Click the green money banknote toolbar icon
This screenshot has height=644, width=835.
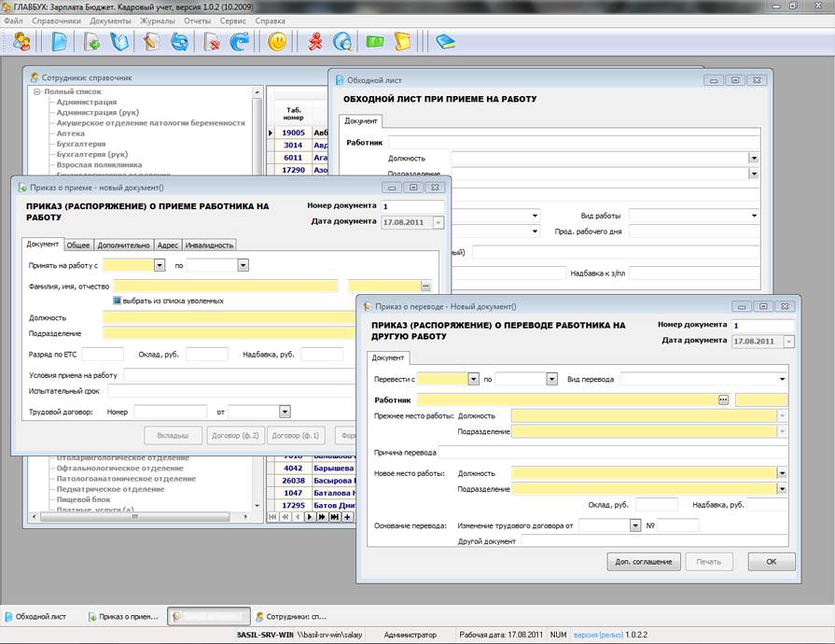[x=375, y=42]
